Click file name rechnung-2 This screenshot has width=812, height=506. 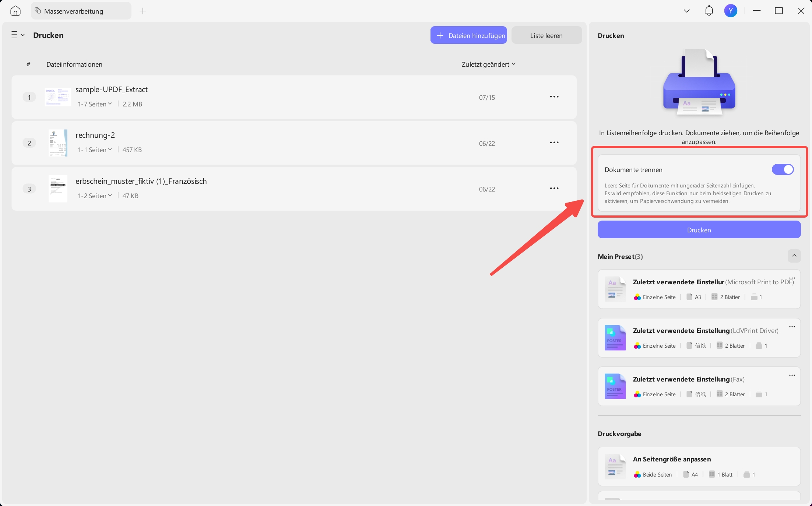click(x=95, y=135)
